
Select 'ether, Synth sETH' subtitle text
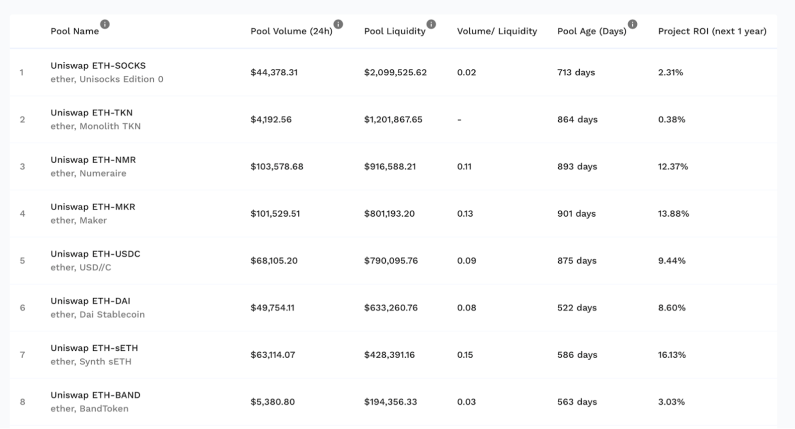(91, 362)
